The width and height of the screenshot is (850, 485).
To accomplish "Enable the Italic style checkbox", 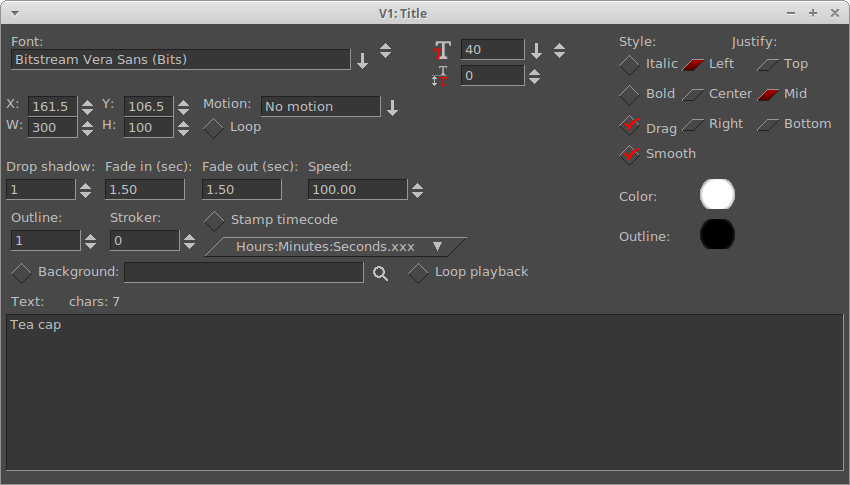I will click(629, 65).
